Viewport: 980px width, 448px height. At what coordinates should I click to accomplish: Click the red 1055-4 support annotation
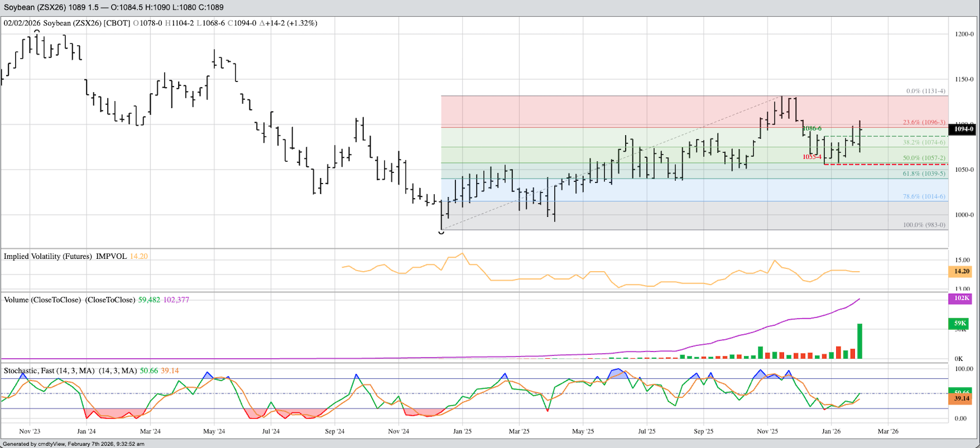pos(812,157)
